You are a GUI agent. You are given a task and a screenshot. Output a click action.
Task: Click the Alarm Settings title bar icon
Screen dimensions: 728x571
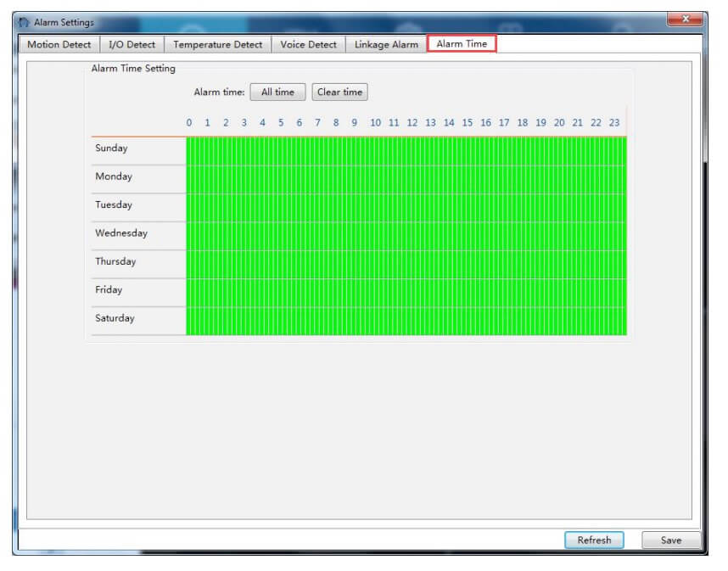24,22
